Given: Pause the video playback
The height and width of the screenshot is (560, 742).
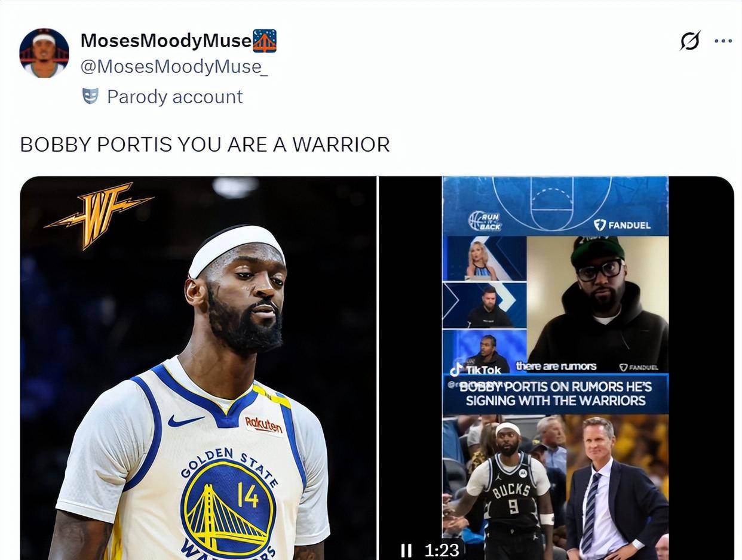Looking at the screenshot, I should click(x=406, y=550).
